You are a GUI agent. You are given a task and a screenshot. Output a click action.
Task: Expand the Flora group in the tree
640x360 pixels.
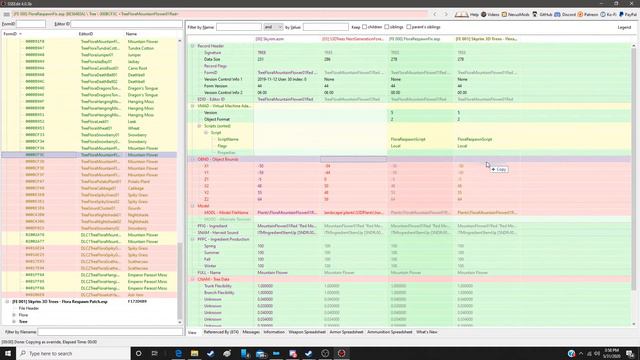click(14, 315)
